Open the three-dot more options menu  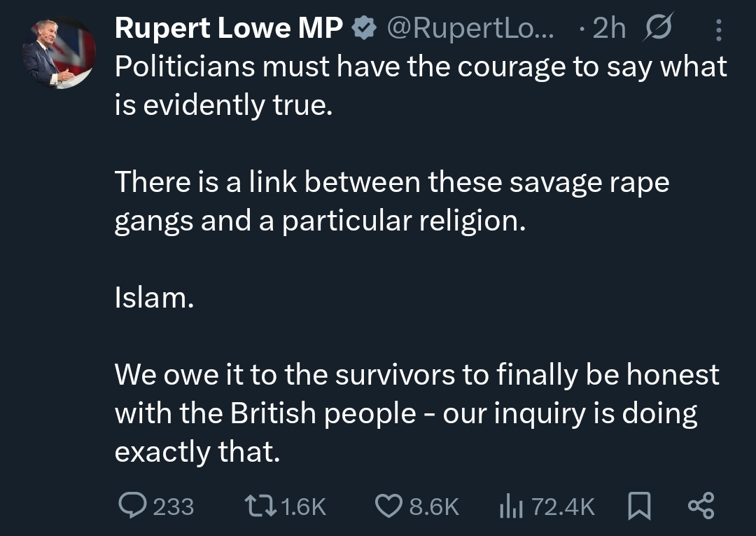[718, 28]
